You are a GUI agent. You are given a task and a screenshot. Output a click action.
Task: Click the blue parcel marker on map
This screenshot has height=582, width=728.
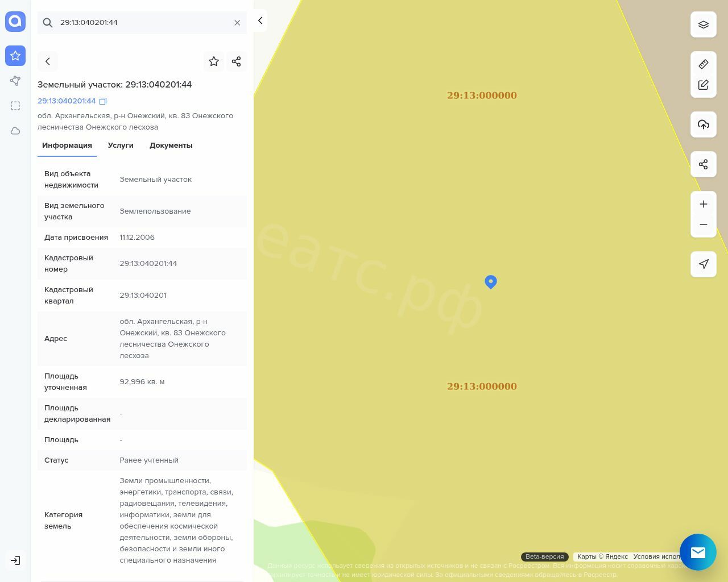click(490, 281)
